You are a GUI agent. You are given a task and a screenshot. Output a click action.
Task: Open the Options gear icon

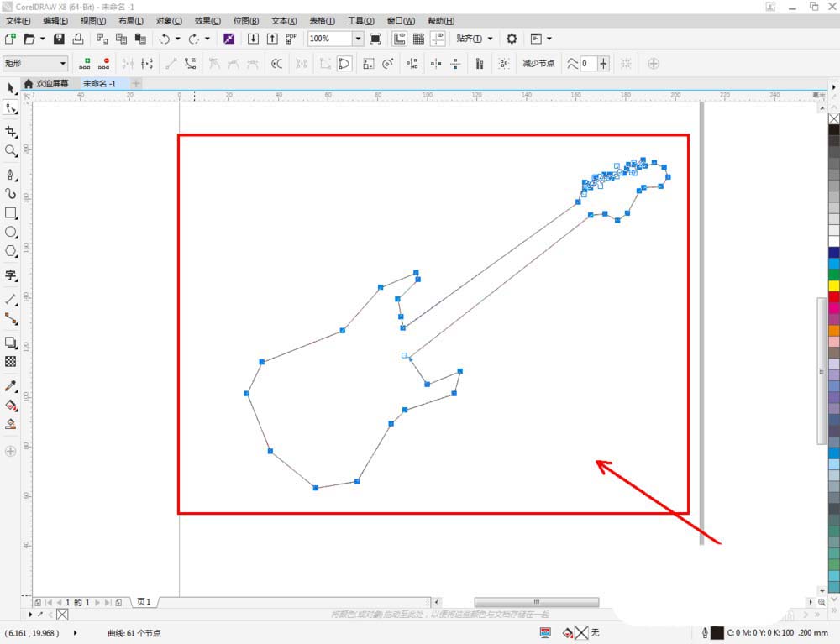coord(512,39)
